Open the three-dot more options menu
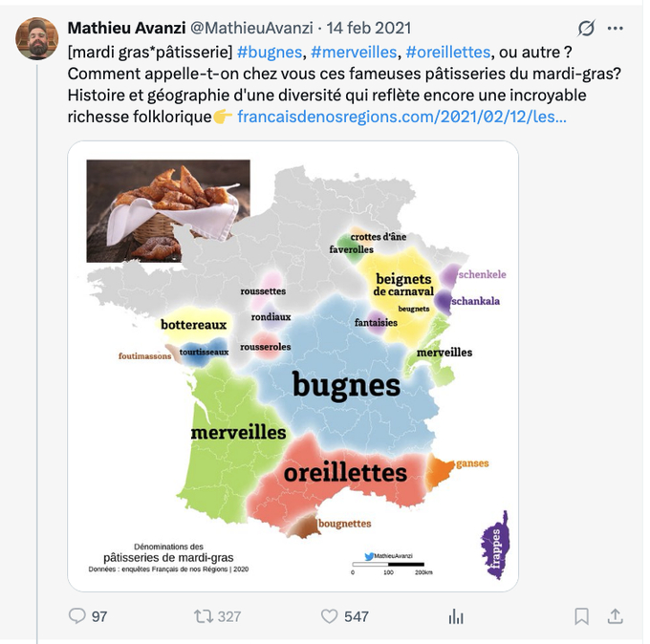This screenshot has width=650, height=644. 616,28
